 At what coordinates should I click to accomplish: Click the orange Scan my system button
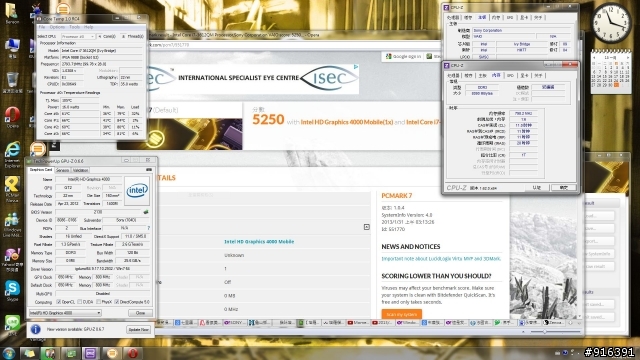click(402, 314)
